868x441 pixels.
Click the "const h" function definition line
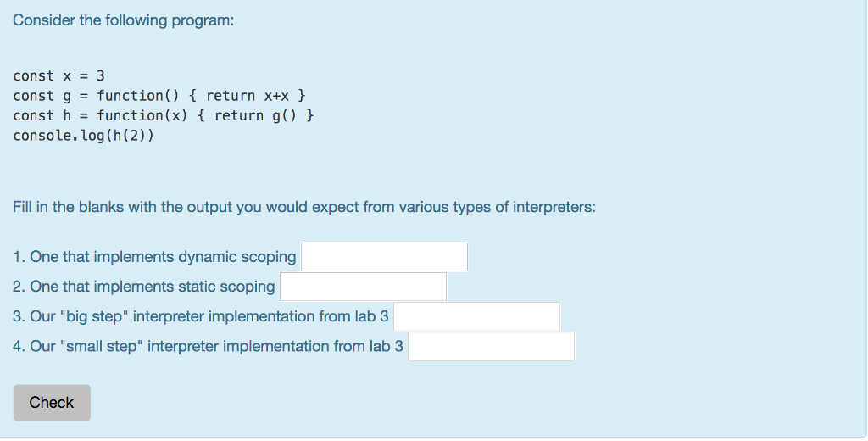164,115
